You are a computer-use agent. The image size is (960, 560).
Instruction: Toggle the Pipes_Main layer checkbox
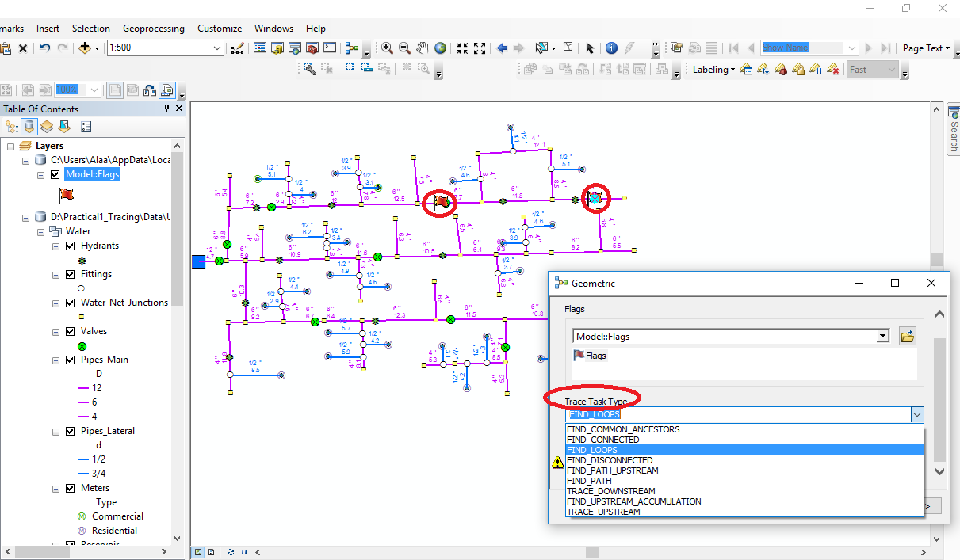point(70,360)
